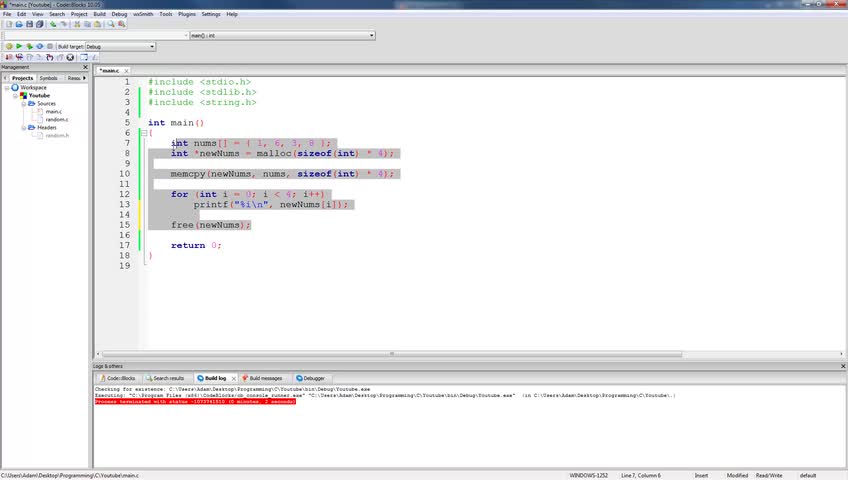This screenshot has width=848, height=480.
Task: Click the Build gear icon
Action: [x=9, y=46]
